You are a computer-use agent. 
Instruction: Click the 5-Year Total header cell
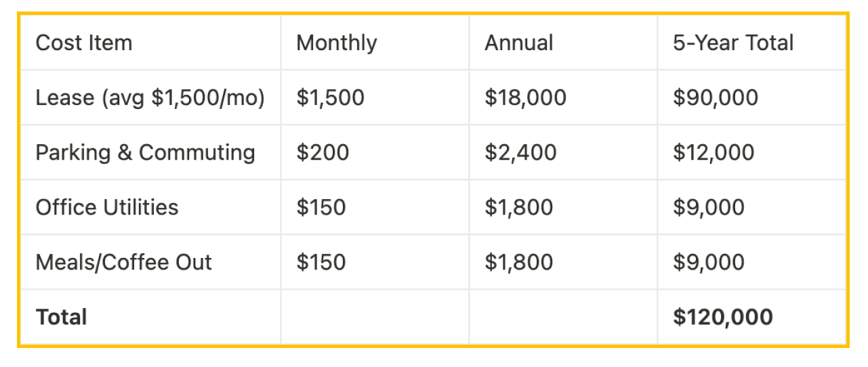coord(751,43)
